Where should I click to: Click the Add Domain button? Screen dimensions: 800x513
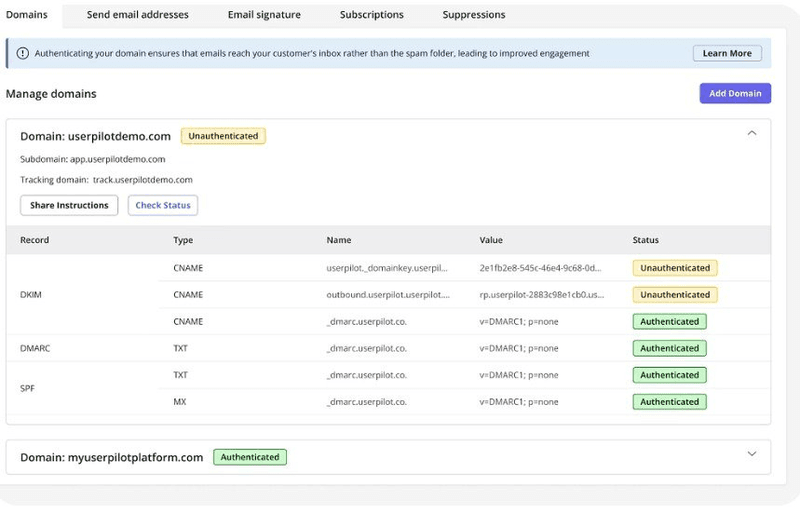coord(735,93)
